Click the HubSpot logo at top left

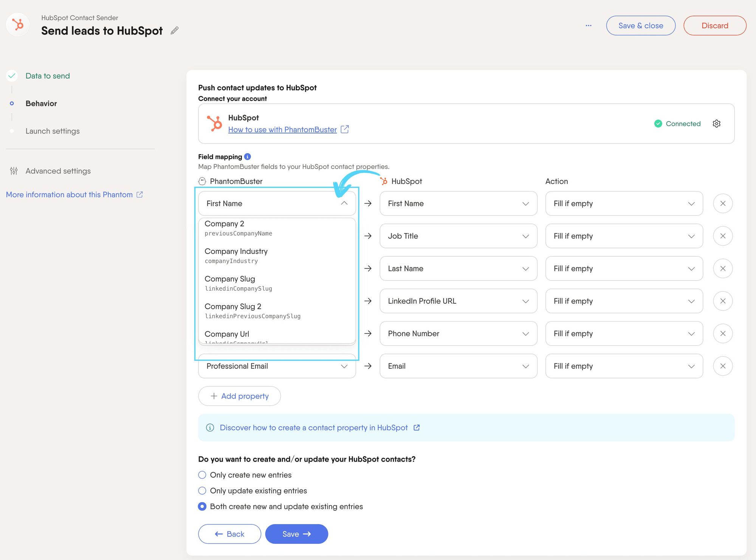coord(17,25)
